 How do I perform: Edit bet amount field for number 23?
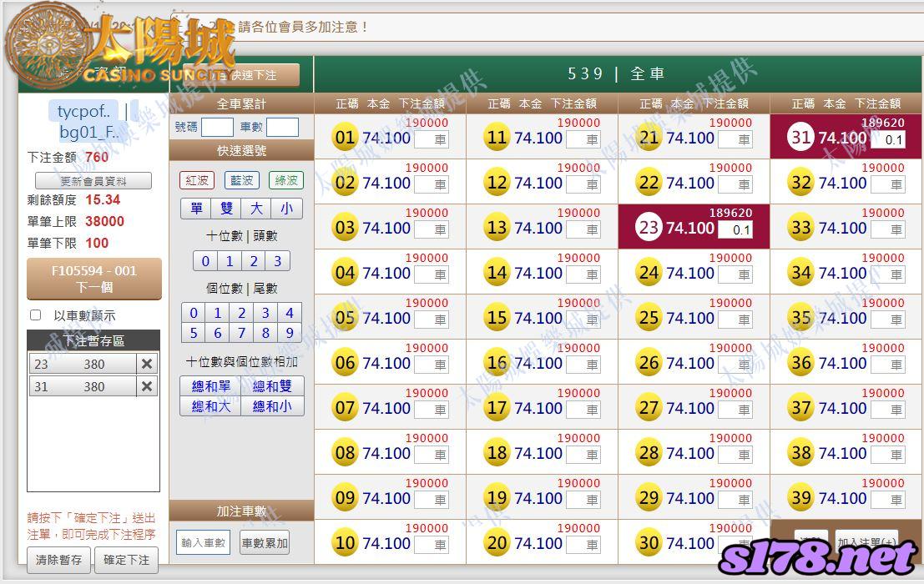click(735, 230)
